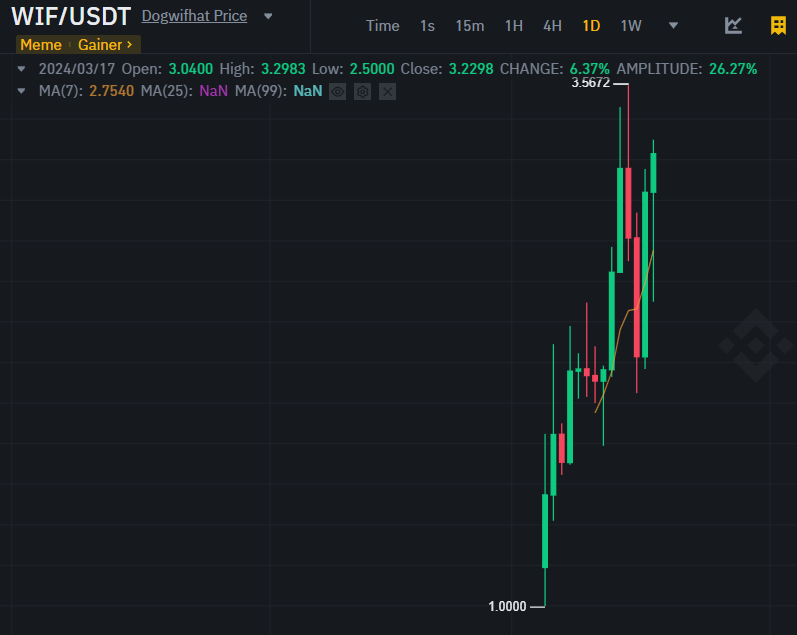Image resolution: width=797 pixels, height=635 pixels.
Task: Click the MA(99) NaN value
Action: [308, 91]
